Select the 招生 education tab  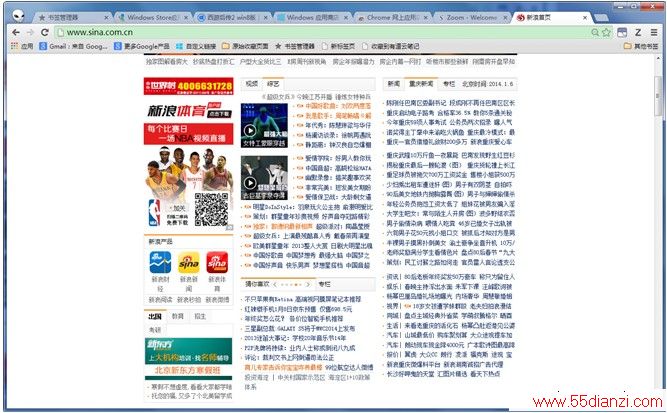tap(200, 316)
